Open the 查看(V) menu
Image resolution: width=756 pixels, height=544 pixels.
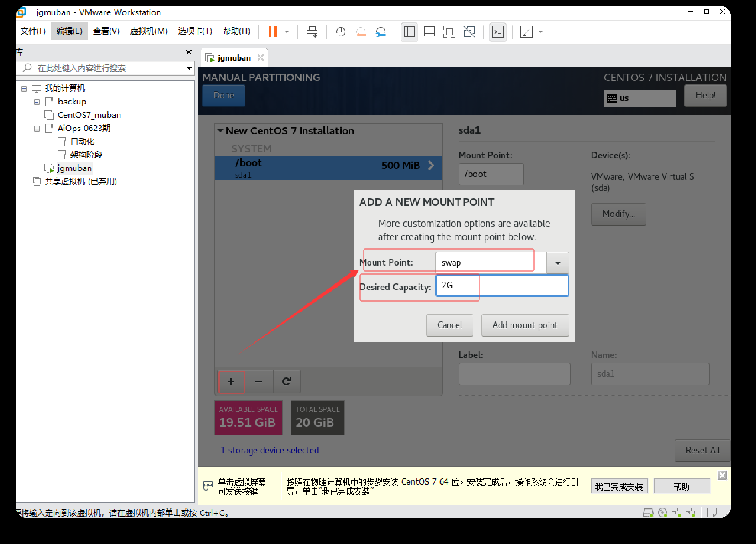tap(106, 31)
